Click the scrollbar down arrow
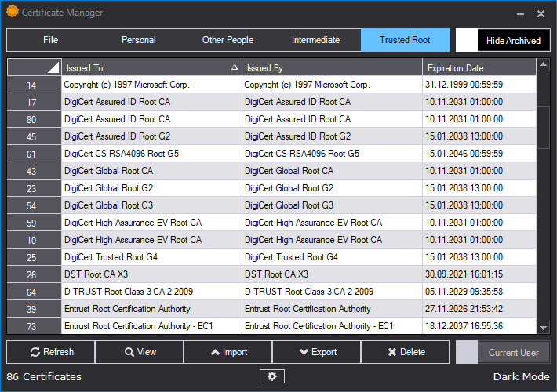The height and width of the screenshot is (392, 557). 543,328
